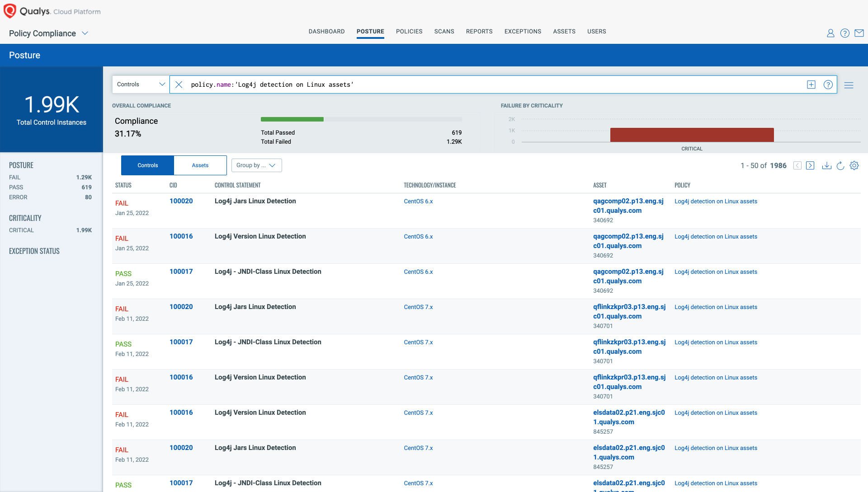This screenshot has height=492, width=868.
Task: Click the forward pagination arrow icon
Action: 811,165
